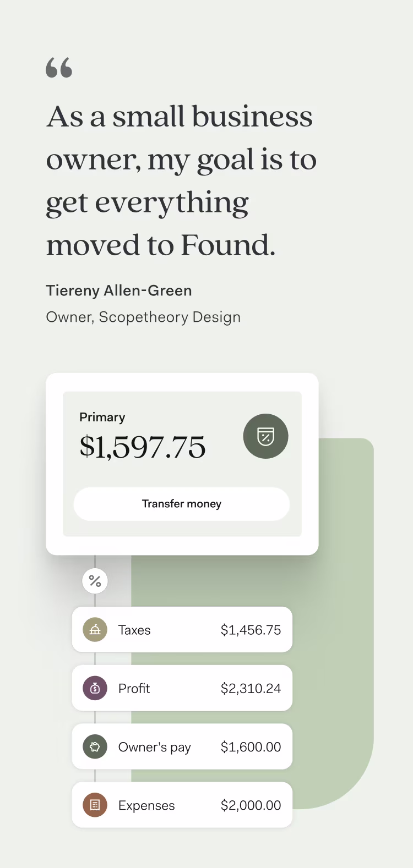Select the Expenses receipt icon

pyautogui.click(x=95, y=805)
